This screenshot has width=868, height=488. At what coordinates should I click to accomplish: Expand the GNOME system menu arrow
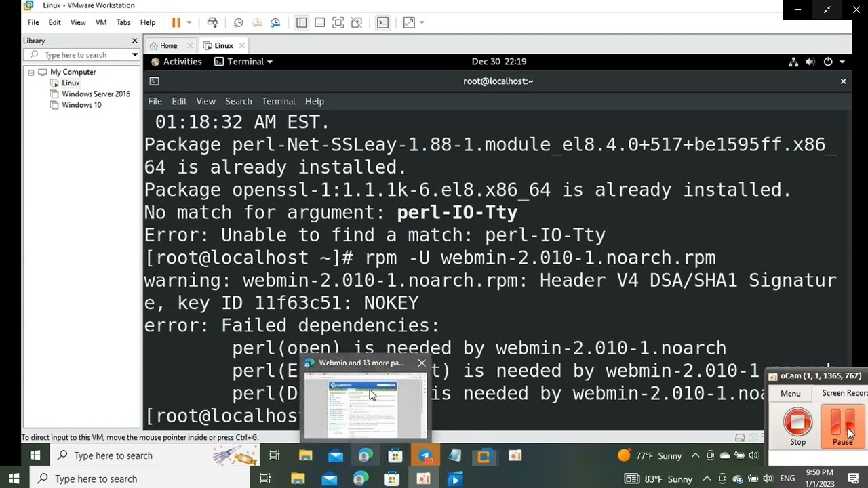click(x=842, y=62)
